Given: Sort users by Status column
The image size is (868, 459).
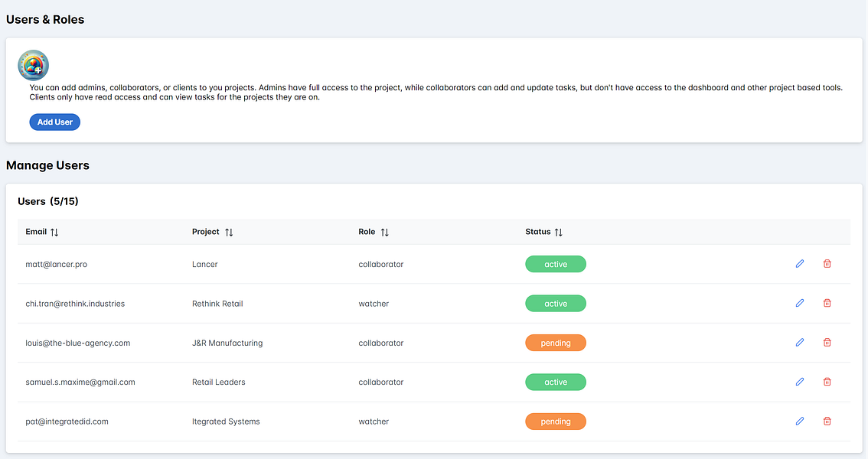Looking at the screenshot, I should tap(559, 232).
